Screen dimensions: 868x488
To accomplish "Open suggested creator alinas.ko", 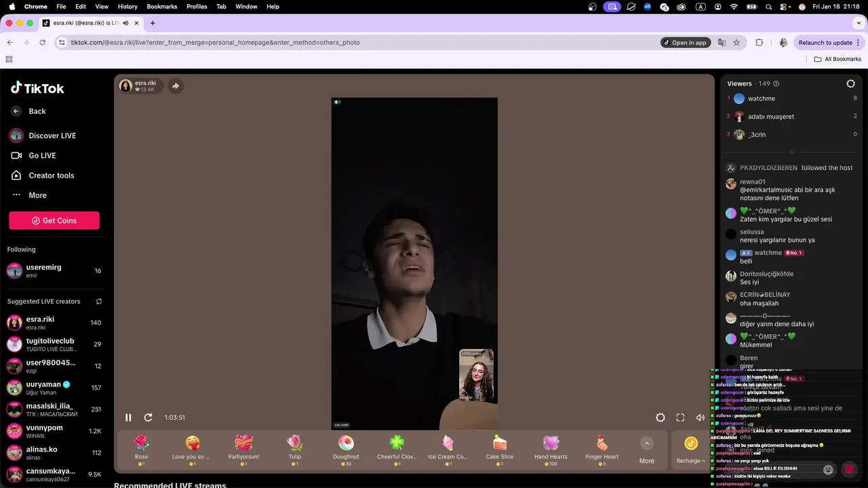I will [x=54, y=453].
